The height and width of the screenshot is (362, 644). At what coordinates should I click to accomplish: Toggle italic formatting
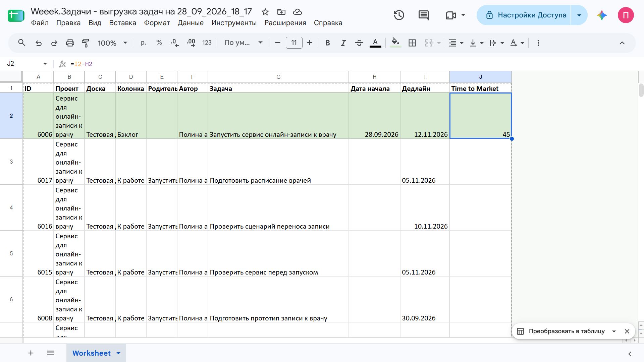(343, 43)
